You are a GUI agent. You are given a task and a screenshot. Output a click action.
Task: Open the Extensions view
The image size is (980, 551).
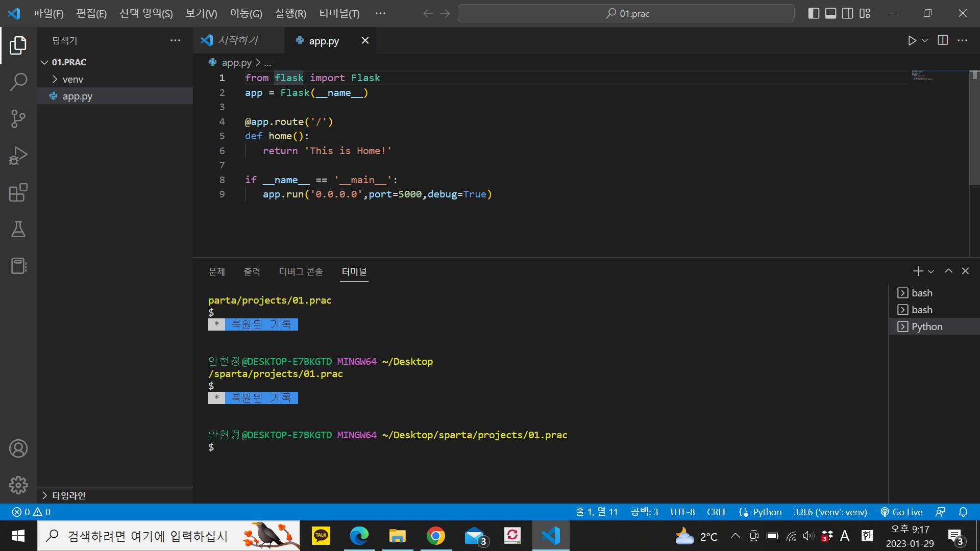tap(18, 192)
